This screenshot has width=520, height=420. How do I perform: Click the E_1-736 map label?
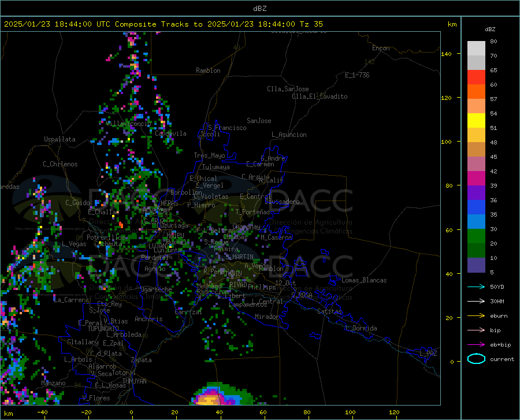click(x=357, y=75)
